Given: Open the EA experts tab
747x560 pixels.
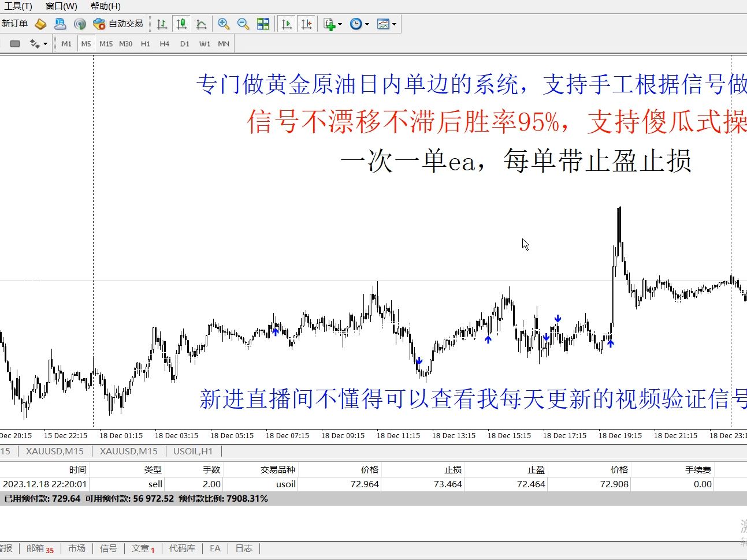Looking at the screenshot, I should [215, 548].
